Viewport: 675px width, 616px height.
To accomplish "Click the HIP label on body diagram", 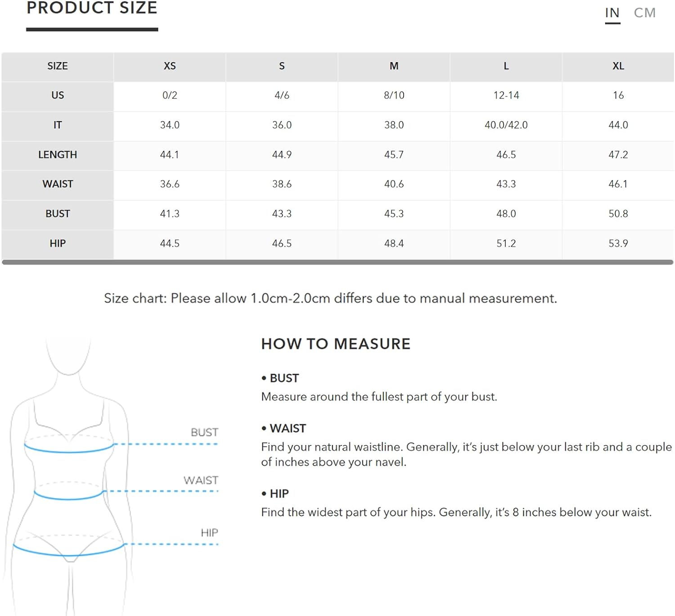I will 209,533.
